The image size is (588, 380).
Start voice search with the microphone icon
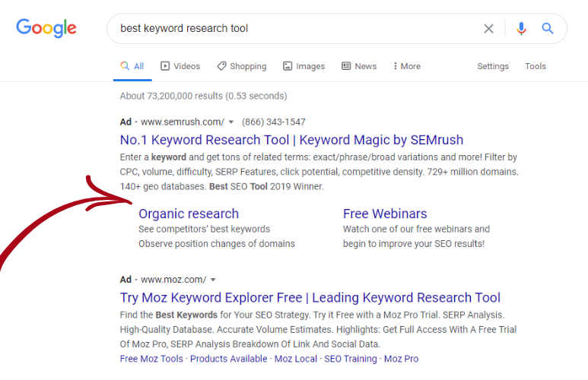(521, 28)
